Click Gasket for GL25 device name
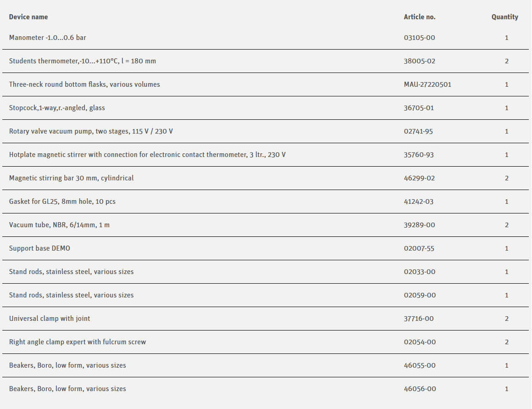Screen dimensions: 532x409 pyautogui.click(x=62, y=202)
